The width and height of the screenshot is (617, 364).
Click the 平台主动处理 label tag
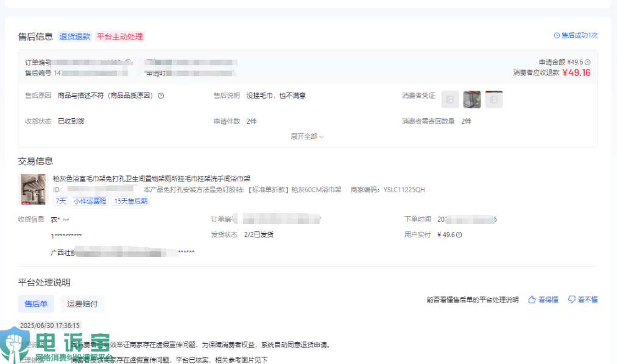(120, 37)
